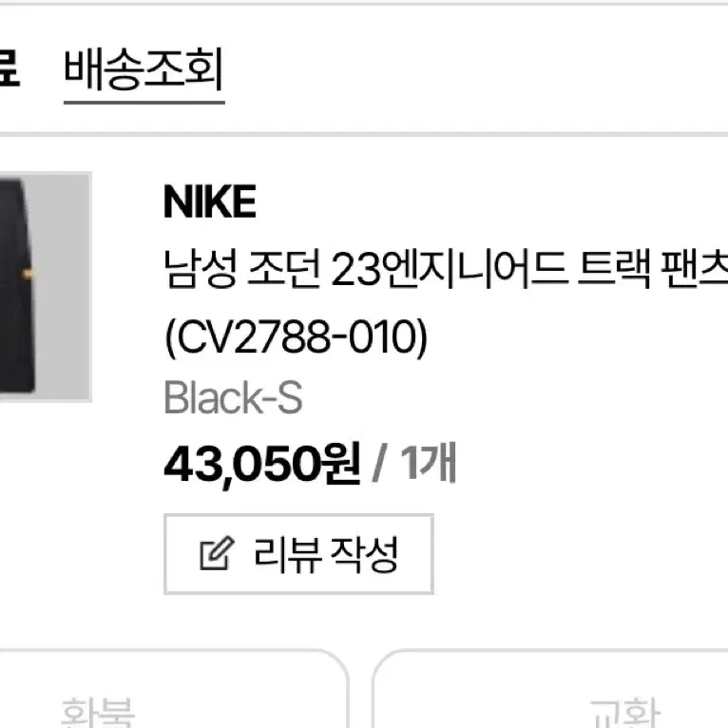Open the black pants product thumbnail
Viewport: 728px width, 728px height.
point(46,286)
